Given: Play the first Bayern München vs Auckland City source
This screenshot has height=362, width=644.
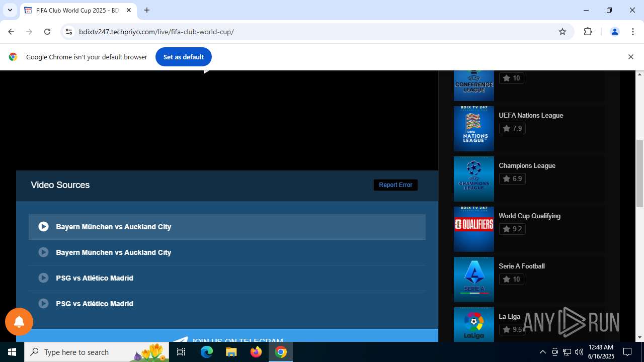Looking at the screenshot, I should 227,227.
